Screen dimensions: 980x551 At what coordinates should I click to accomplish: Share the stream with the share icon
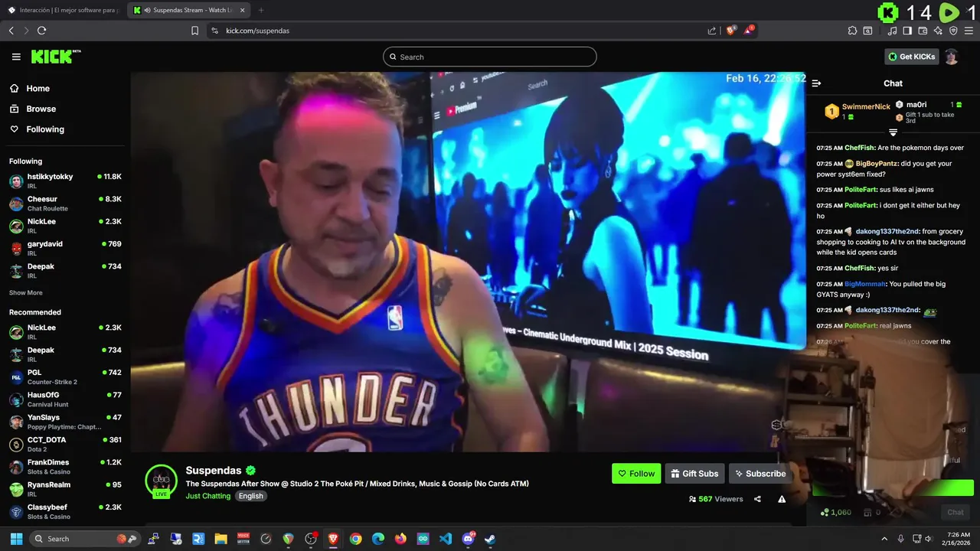(757, 499)
